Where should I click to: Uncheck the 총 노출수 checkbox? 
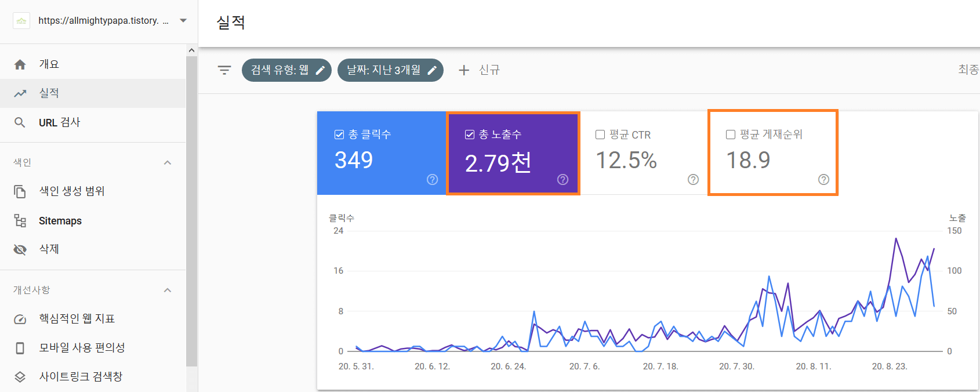click(x=470, y=135)
